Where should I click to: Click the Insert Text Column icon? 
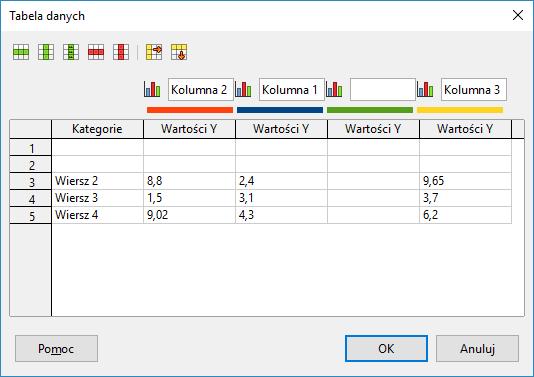[71, 52]
